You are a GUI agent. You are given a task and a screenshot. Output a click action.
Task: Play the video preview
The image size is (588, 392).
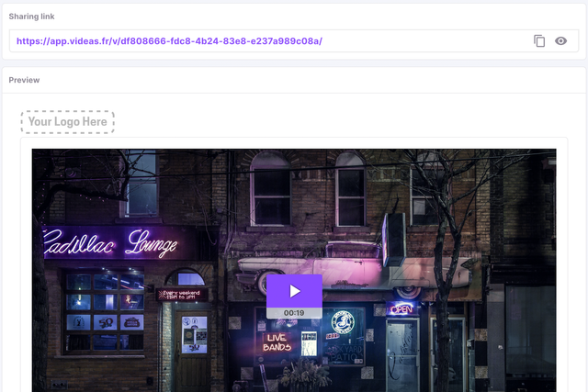pyautogui.click(x=294, y=291)
